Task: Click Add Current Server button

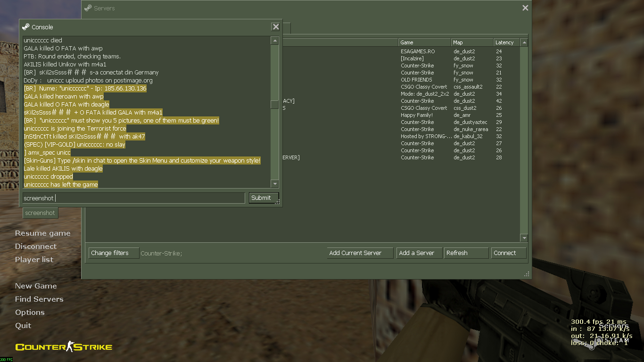Action: pos(361,253)
